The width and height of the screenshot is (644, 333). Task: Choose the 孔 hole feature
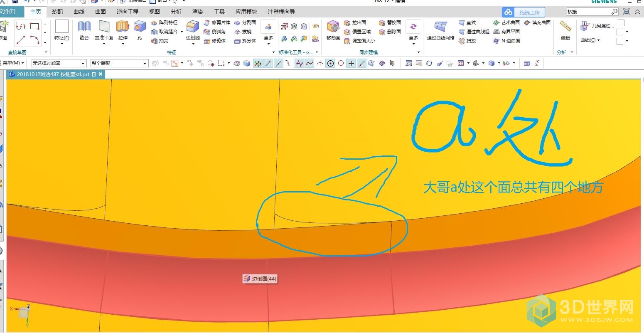pos(139,30)
